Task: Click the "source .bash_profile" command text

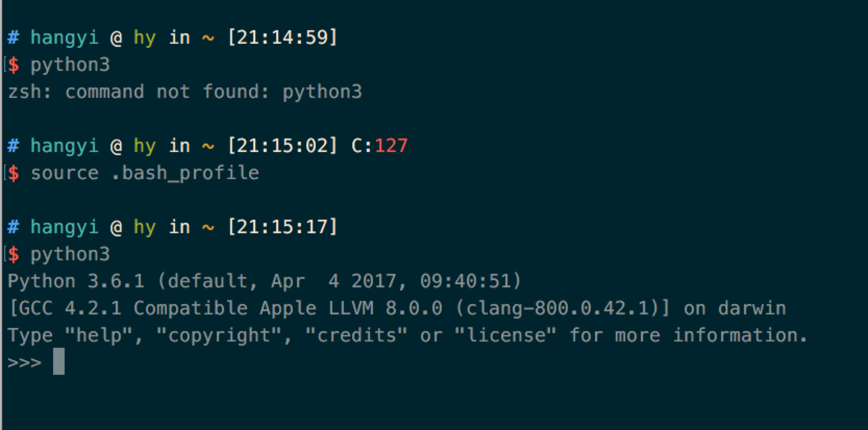Action: click(x=145, y=173)
